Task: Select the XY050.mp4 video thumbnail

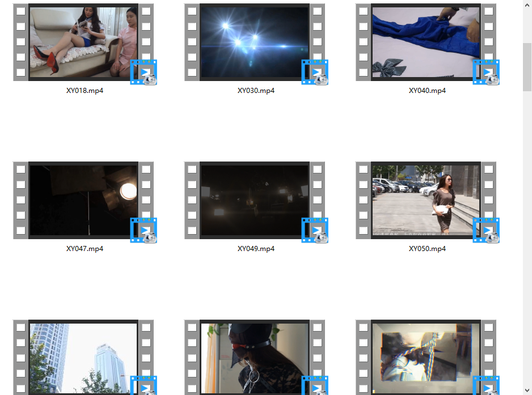Action: pos(426,200)
